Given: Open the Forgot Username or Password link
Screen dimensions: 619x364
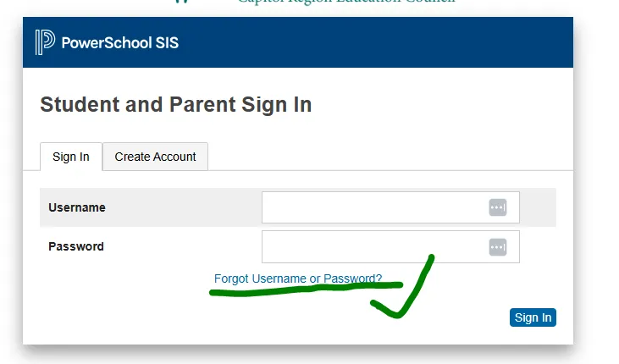Looking at the screenshot, I should pyautogui.click(x=297, y=279).
